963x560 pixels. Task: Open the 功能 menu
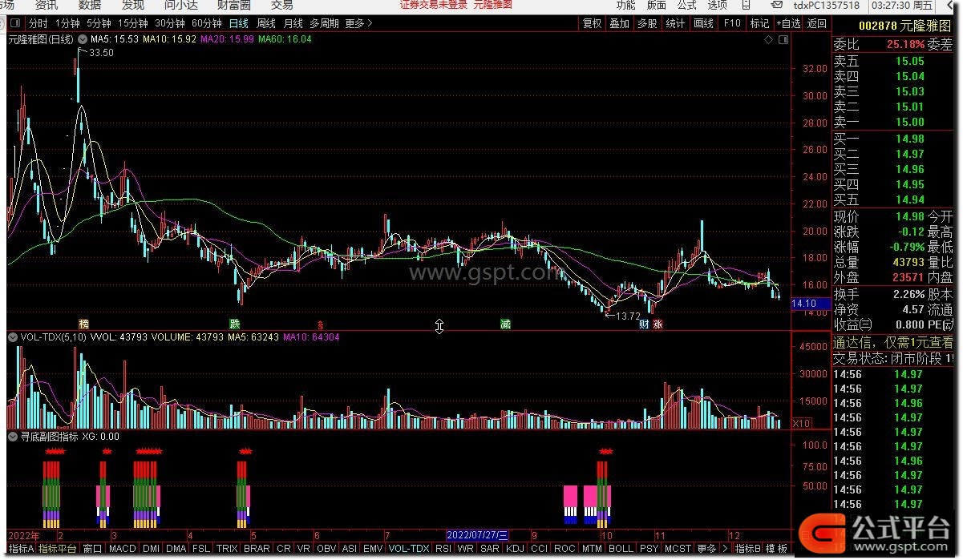pyautogui.click(x=625, y=5)
